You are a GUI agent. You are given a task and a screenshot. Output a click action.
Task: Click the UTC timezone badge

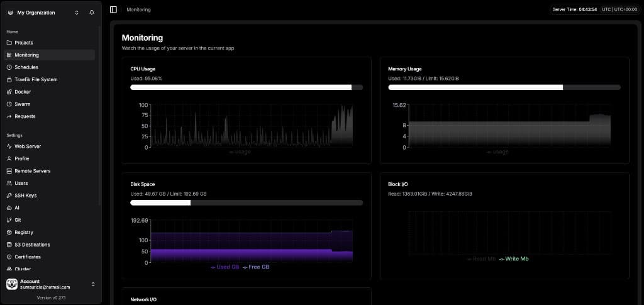point(619,9)
